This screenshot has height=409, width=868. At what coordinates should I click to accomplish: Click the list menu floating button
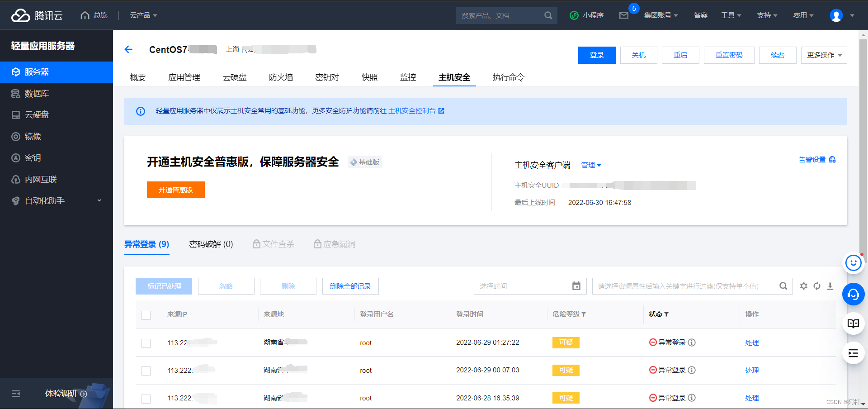click(854, 353)
